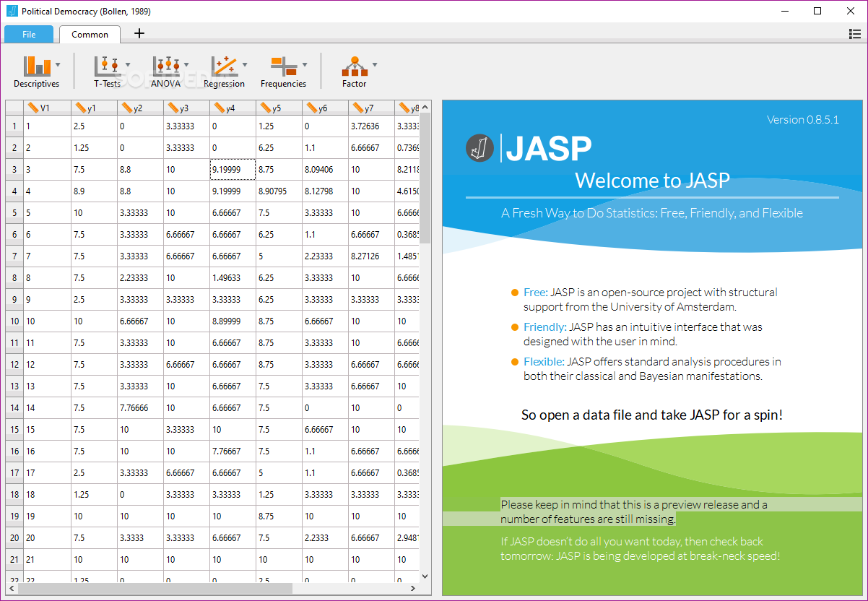
Task: Select cell 9.19999 in row 3 column y4
Action: point(233,170)
